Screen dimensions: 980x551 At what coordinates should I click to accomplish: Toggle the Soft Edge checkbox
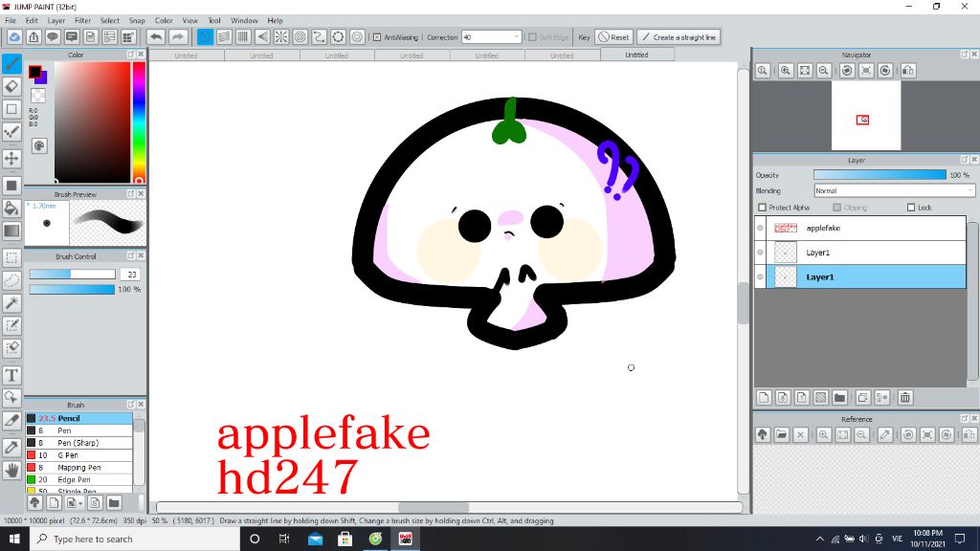click(532, 37)
